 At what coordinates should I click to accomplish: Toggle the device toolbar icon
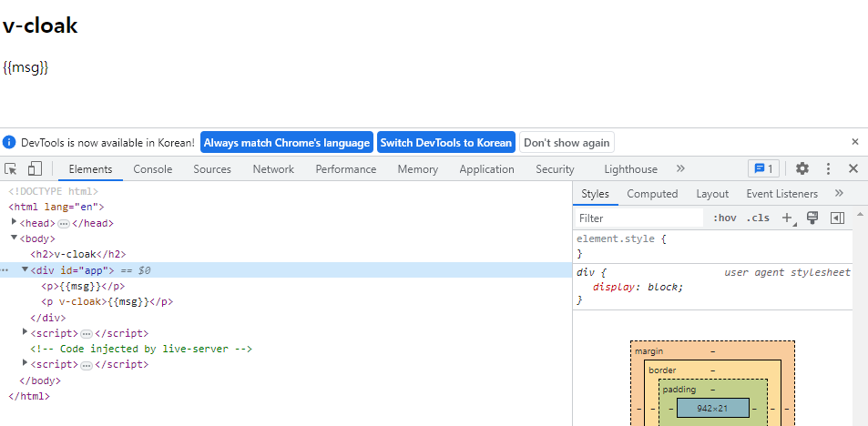coord(36,168)
